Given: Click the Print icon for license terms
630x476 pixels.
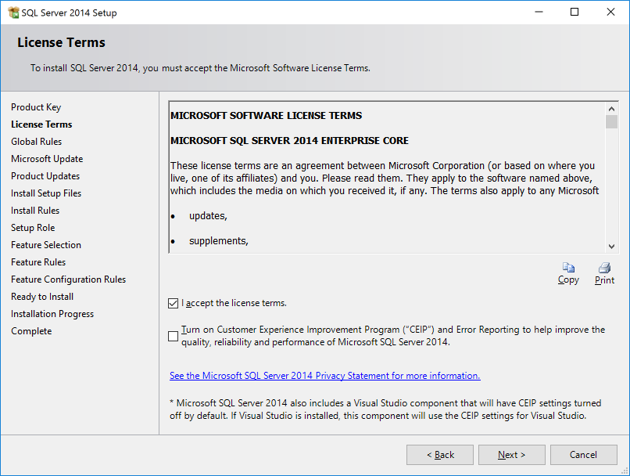Looking at the screenshot, I should [x=604, y=268].
